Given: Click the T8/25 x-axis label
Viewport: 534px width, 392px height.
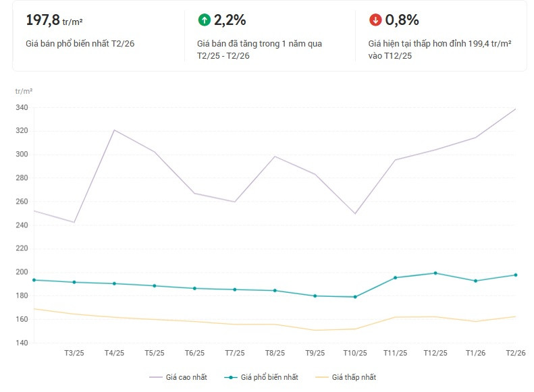Looking at the screenshot, I should coord(275,353).
